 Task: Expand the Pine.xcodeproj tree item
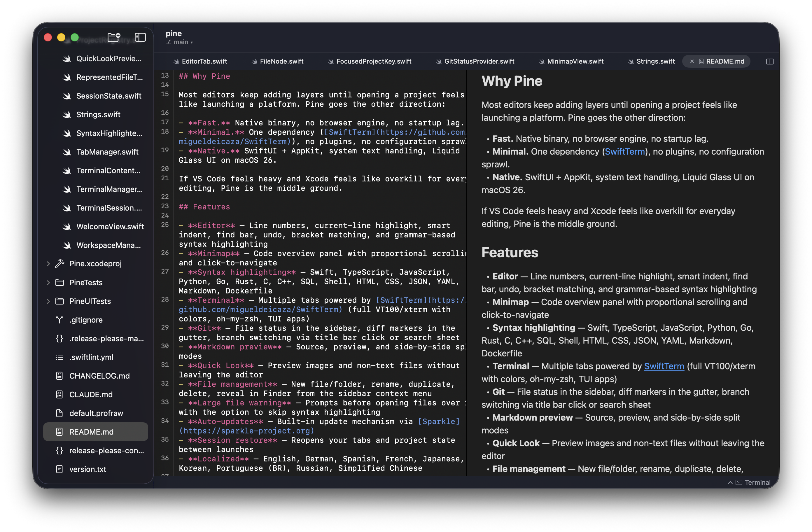(48, 263)
